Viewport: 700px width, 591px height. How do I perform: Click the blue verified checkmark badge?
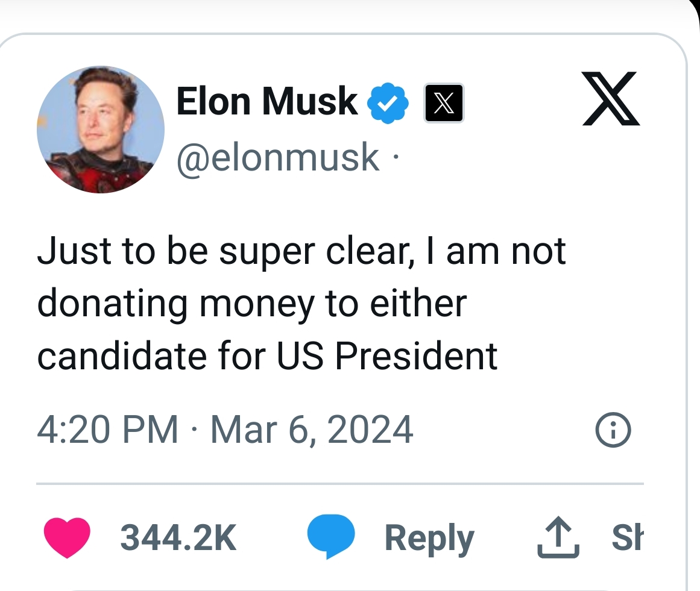click(388, 103)
